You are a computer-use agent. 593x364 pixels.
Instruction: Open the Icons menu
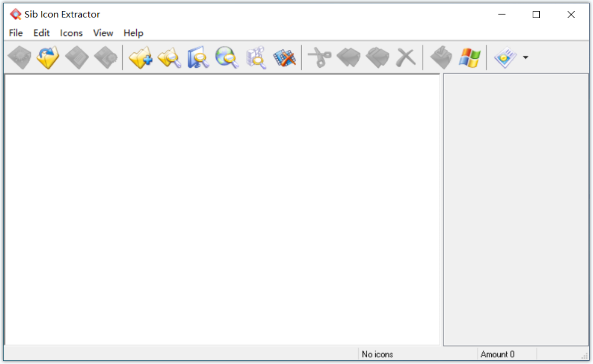(x=71, y=33)
